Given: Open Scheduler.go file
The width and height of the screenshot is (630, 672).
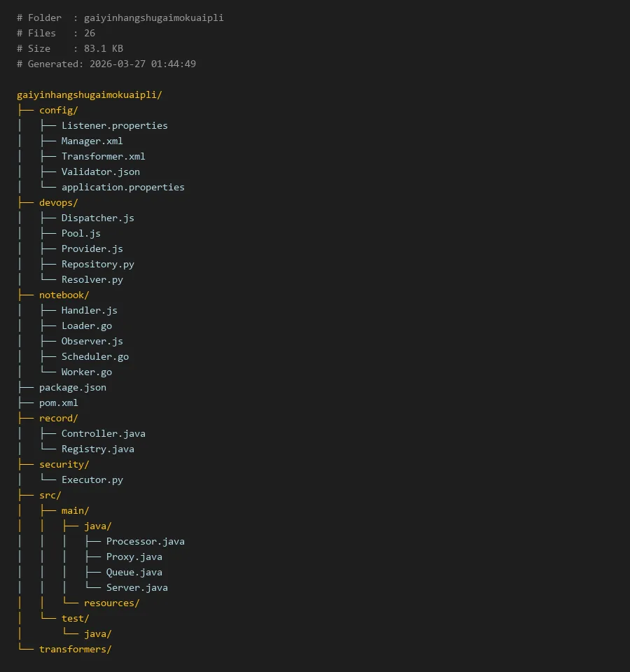Looking at the screenshot, I should [94, 356].
